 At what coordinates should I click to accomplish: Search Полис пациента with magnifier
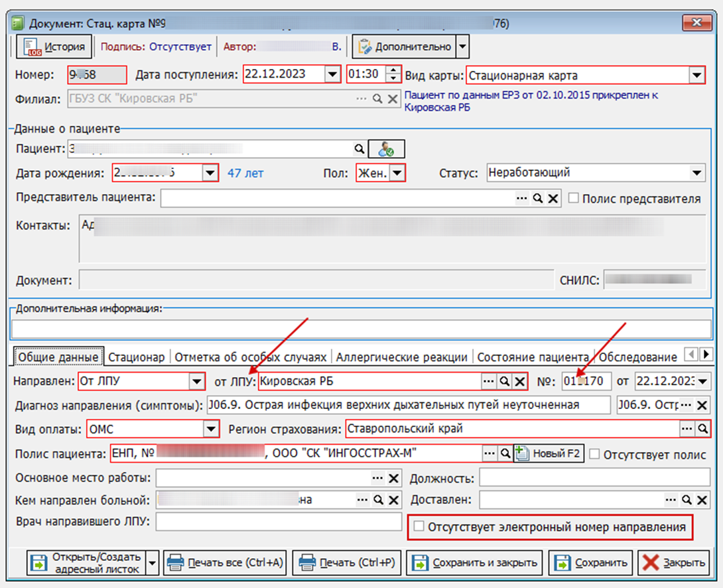coord(505,453)
